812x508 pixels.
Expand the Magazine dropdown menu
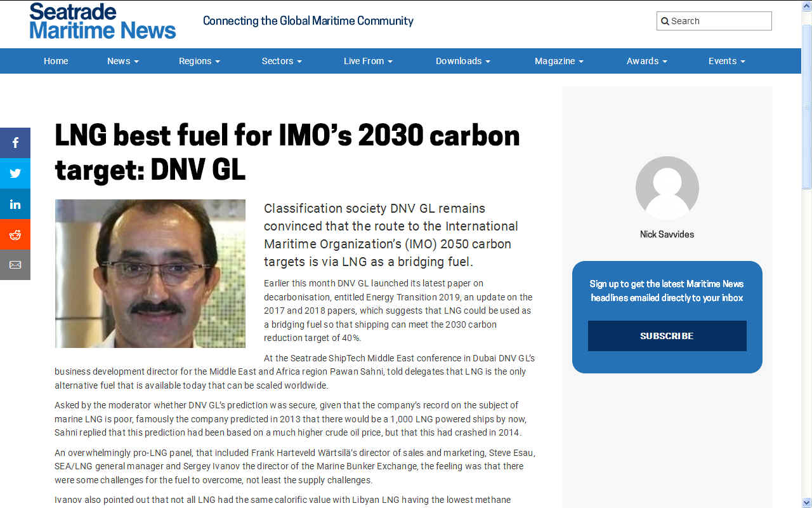point(559,61)
